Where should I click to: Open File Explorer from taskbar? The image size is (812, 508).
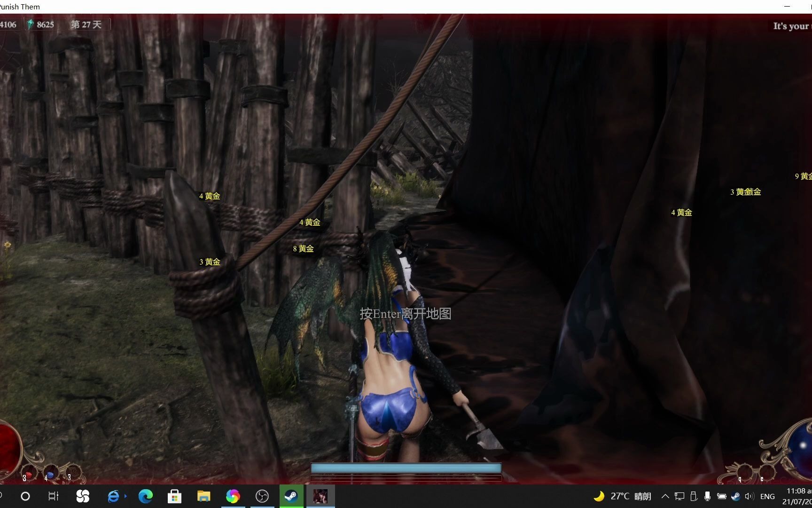point(203,496)
